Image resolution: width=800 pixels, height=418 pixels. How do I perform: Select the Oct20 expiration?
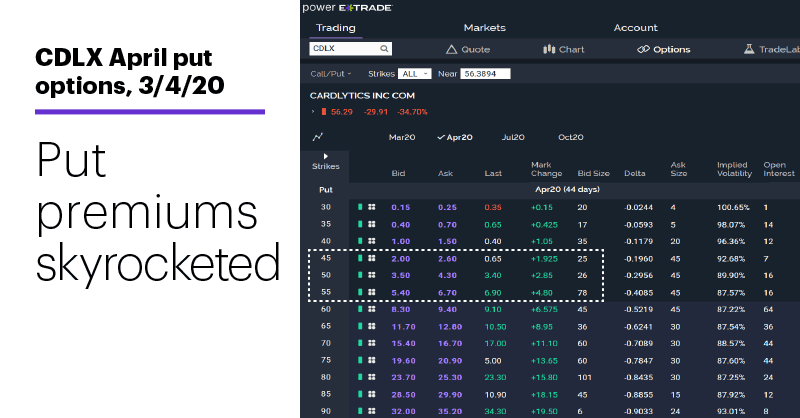pyautogui.click(x=571, y=137)
